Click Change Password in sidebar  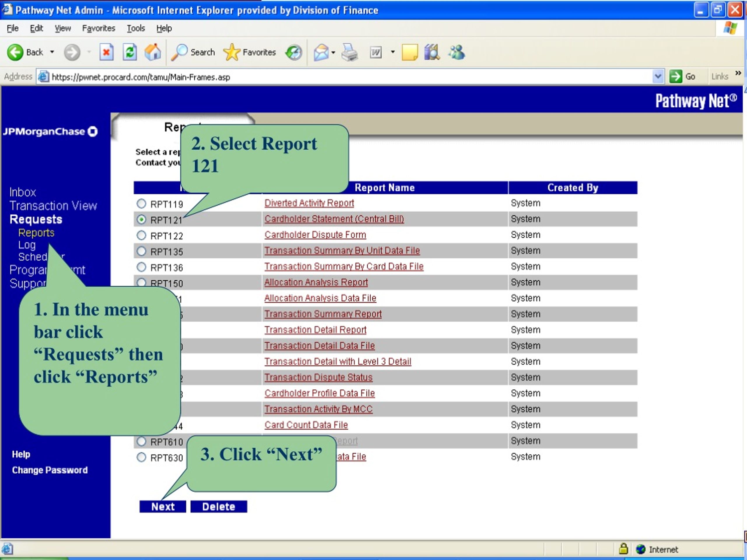[x=50, y=470]
